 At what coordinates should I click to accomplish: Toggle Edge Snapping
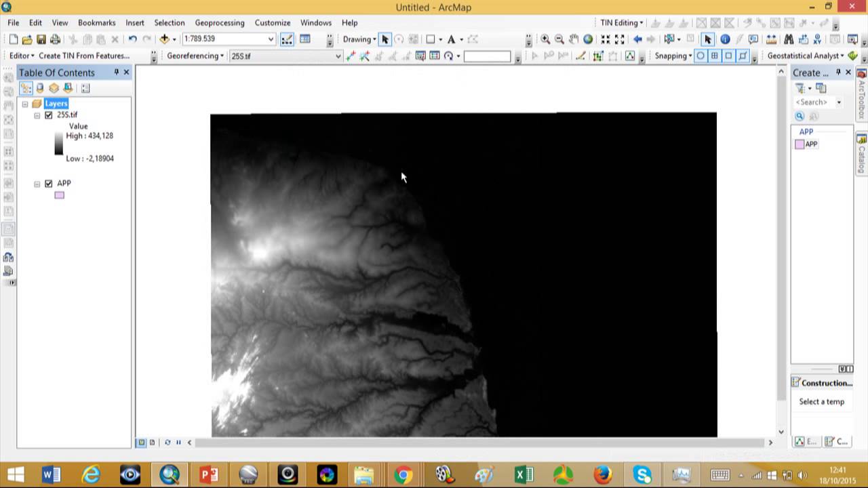[743, 56]
